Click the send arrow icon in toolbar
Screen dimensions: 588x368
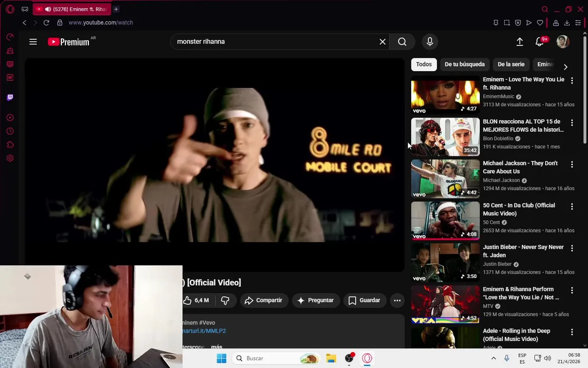click(529, 22)
